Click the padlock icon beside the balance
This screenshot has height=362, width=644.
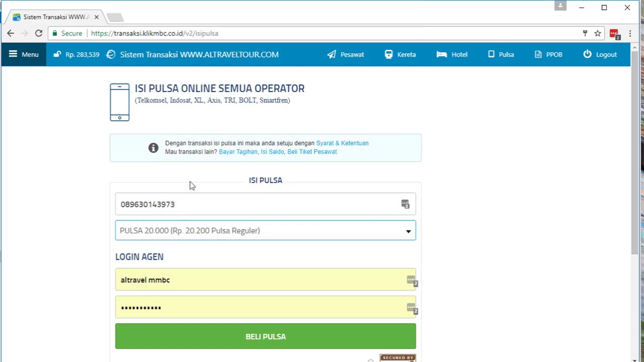[x=57, y=54]
